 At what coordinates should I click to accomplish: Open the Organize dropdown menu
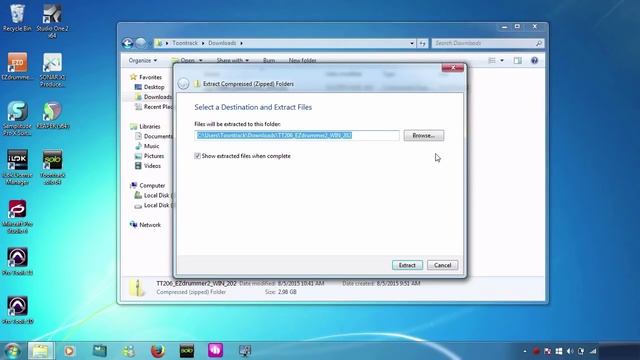point(143,60)
